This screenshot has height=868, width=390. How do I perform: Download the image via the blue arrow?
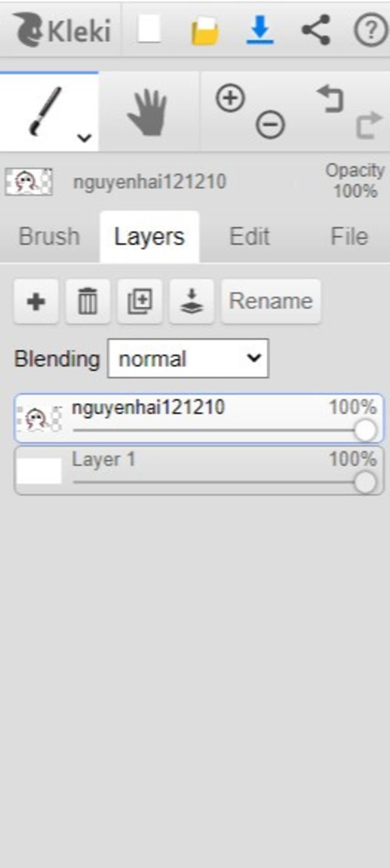coord(260,30)
